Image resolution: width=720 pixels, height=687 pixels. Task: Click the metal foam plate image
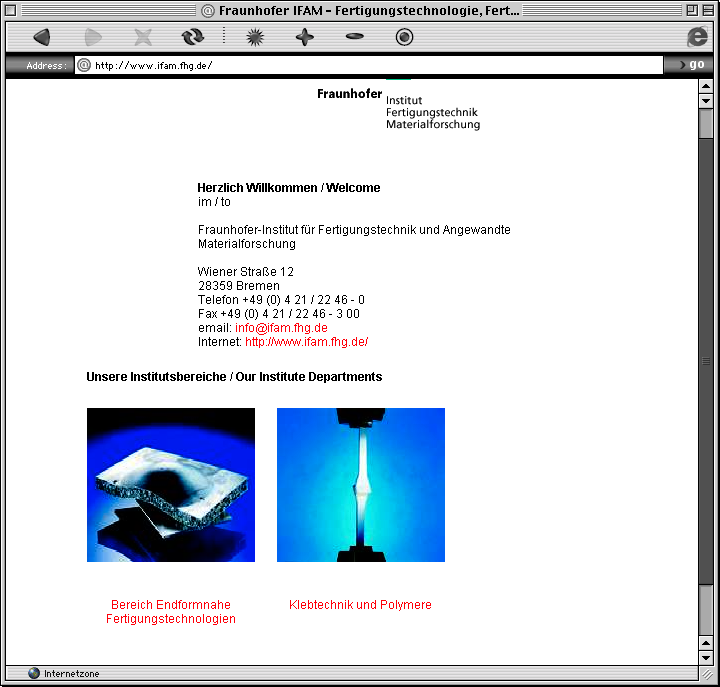pyautogui.click(x=171, y=485)
